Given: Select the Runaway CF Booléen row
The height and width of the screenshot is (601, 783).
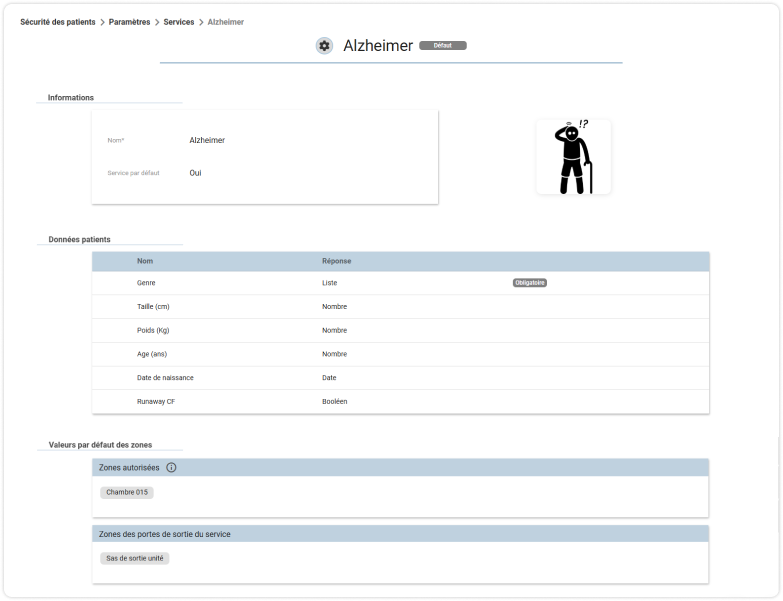Looking at the screenshot, I should pos(400,401).
